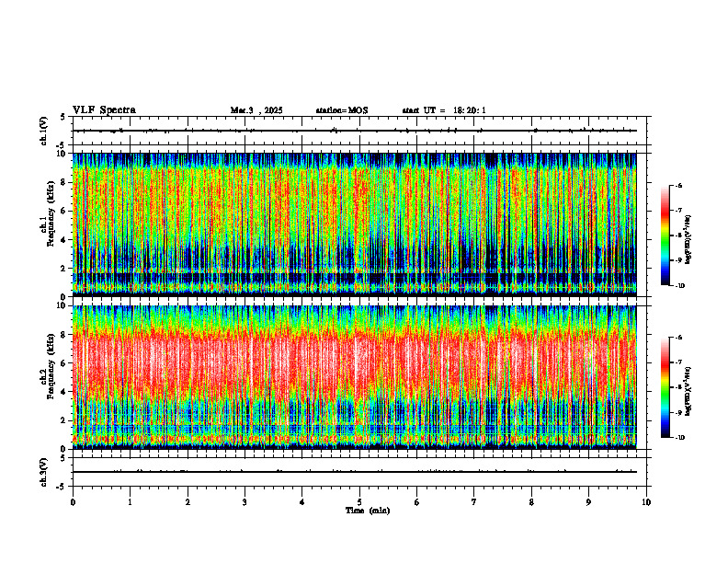The width and height of the screenshot is (728, 563).
Task: Click the "ch.3(V)" waveform axis label
Action: point(44,472)
